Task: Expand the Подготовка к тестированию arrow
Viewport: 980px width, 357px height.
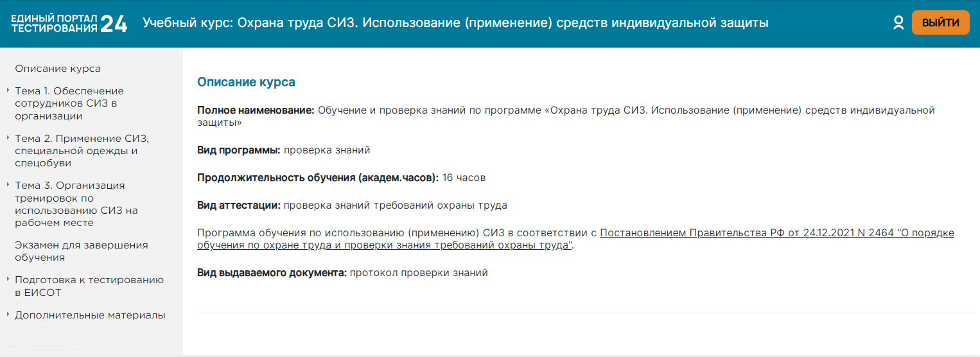Action: tap(7, 279)
